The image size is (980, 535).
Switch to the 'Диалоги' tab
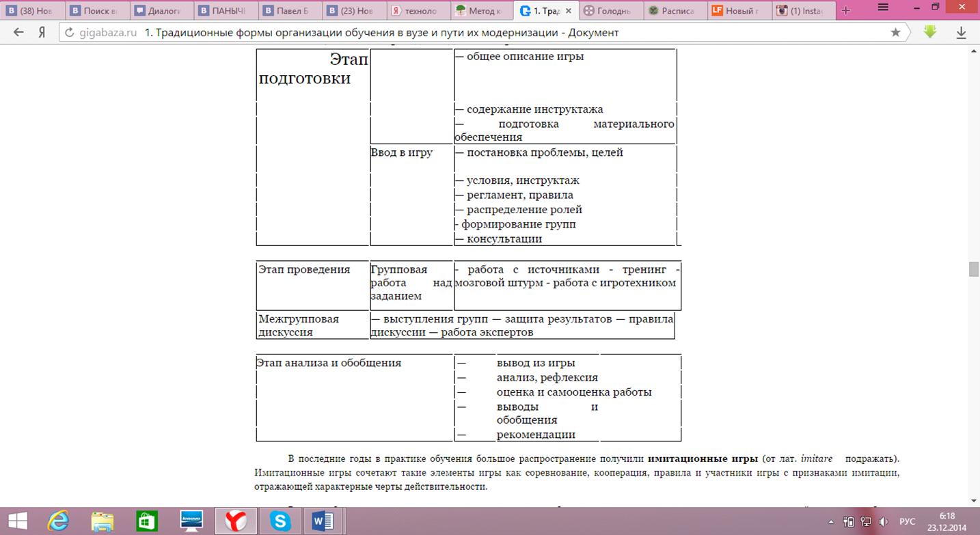pyautogui.click(x=160, y=11)
